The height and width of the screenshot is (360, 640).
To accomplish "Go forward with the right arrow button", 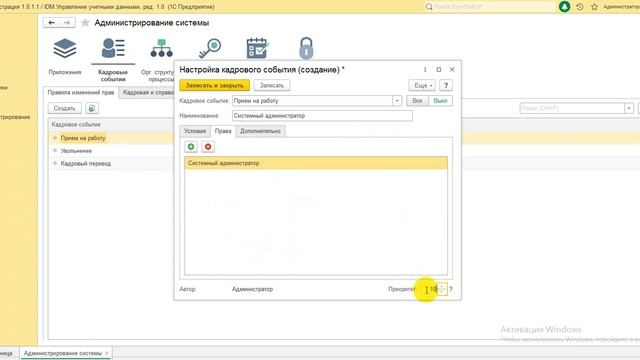I will click(67, 23).
